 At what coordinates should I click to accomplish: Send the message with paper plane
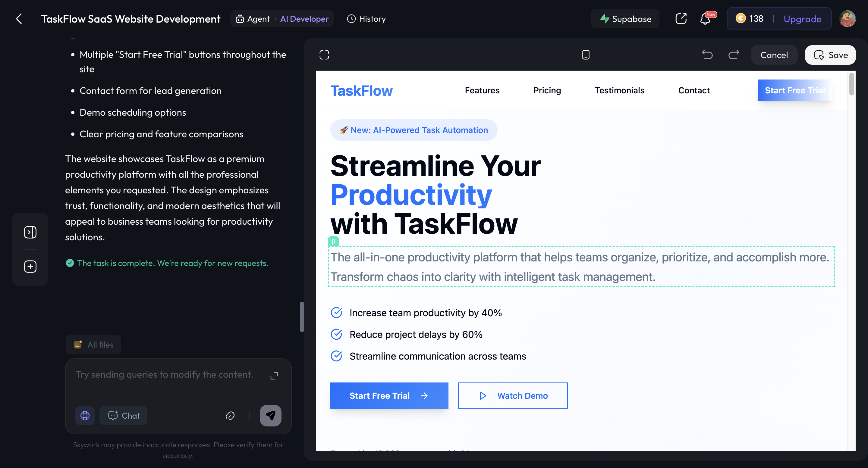click(x=270, y=416)
